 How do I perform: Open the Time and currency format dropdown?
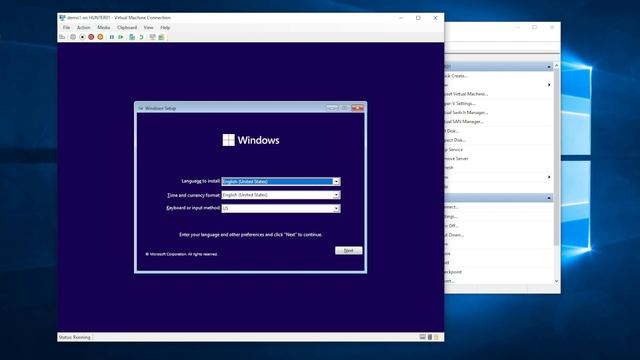tap(336, 195)
